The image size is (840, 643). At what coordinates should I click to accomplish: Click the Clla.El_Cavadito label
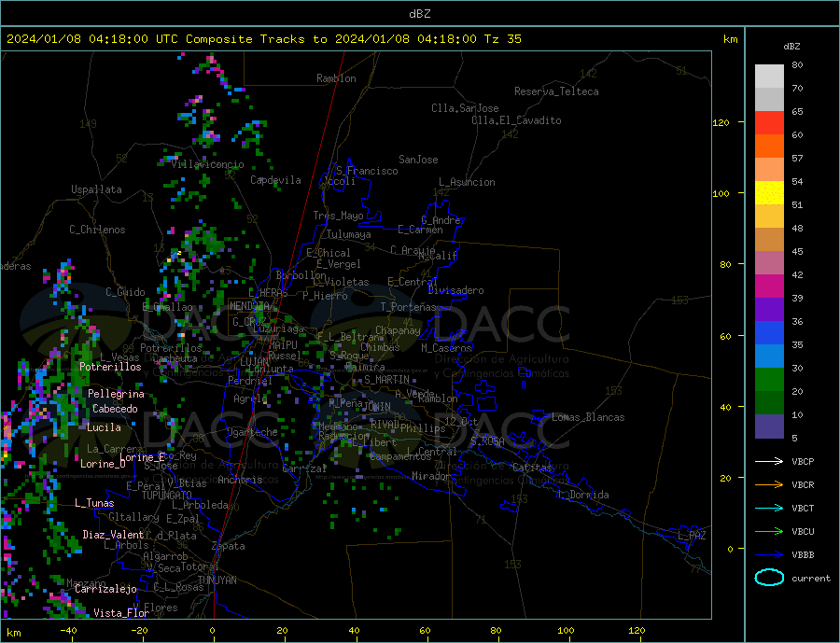[516, 120]
